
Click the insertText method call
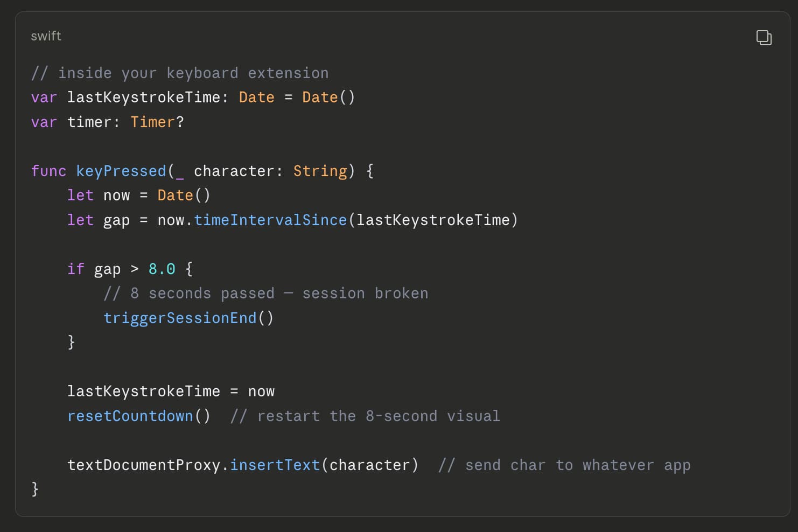(275, 465)
